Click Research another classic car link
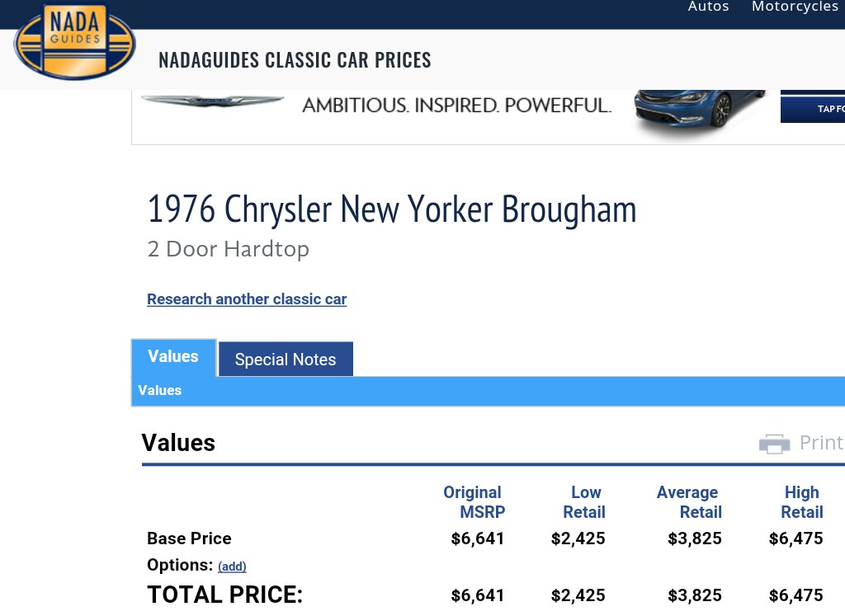This screenshot has height=616, width=845. [247, 299]
